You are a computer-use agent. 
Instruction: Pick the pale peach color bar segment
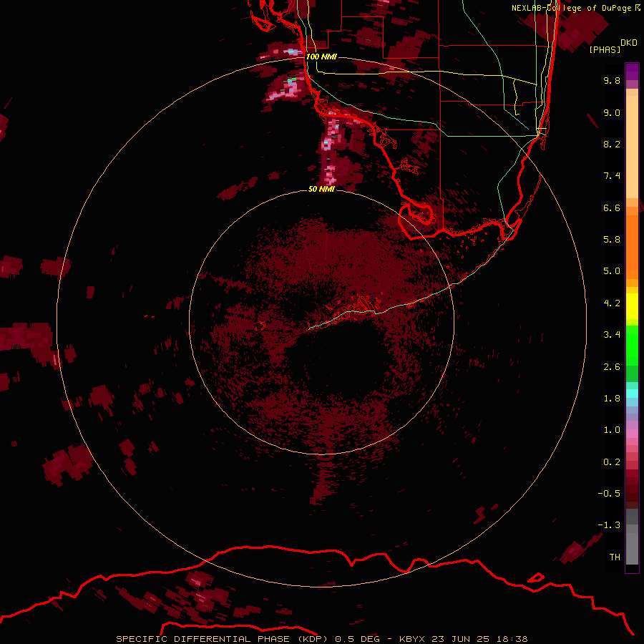pyautogui.click(x=632, y=147)
